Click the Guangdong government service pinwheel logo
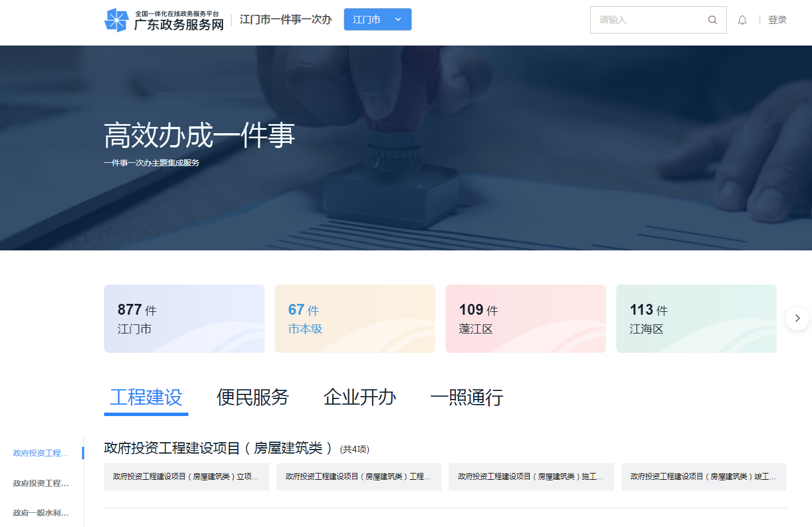 117,20
